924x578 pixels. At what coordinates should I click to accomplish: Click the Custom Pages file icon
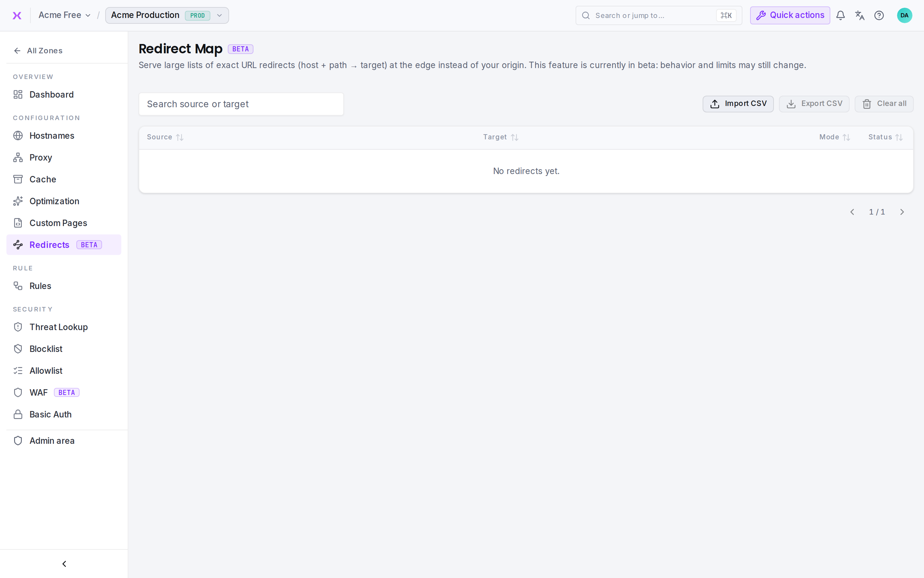coord(18,223)
